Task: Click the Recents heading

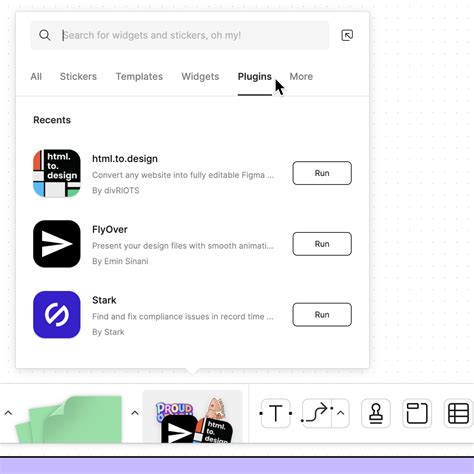Action: [52, 120]
